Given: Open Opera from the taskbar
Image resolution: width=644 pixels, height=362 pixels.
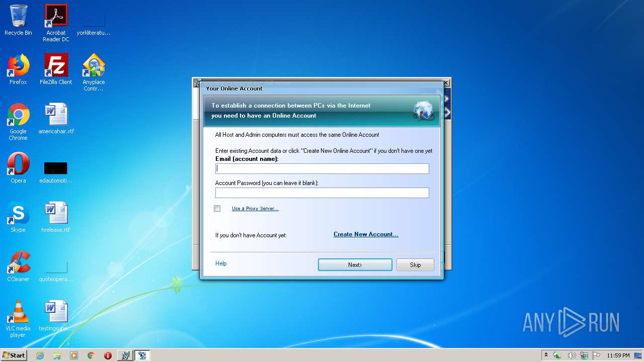Looking at the screenshot, I should [x=108, y=355].
